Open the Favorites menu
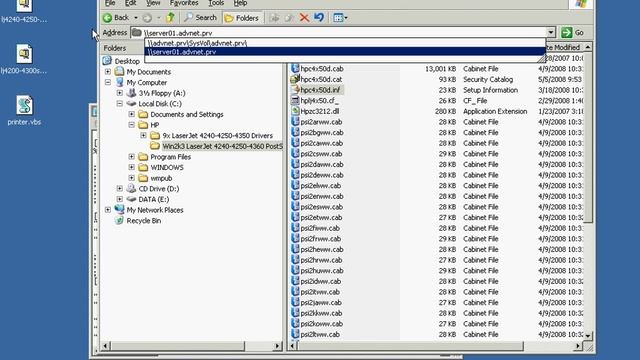 point(184,3)
